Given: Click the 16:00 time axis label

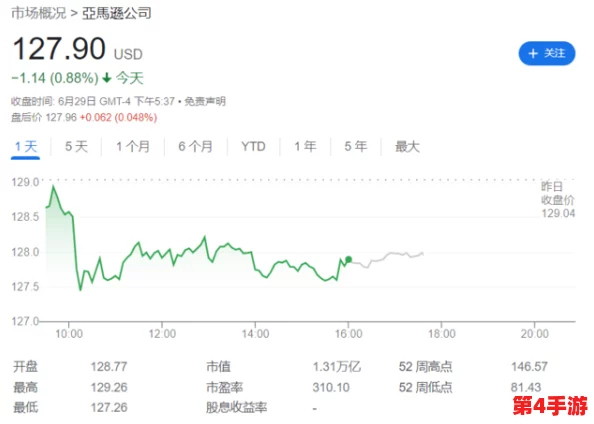Looking at the screenshot, I should (349, 334).
